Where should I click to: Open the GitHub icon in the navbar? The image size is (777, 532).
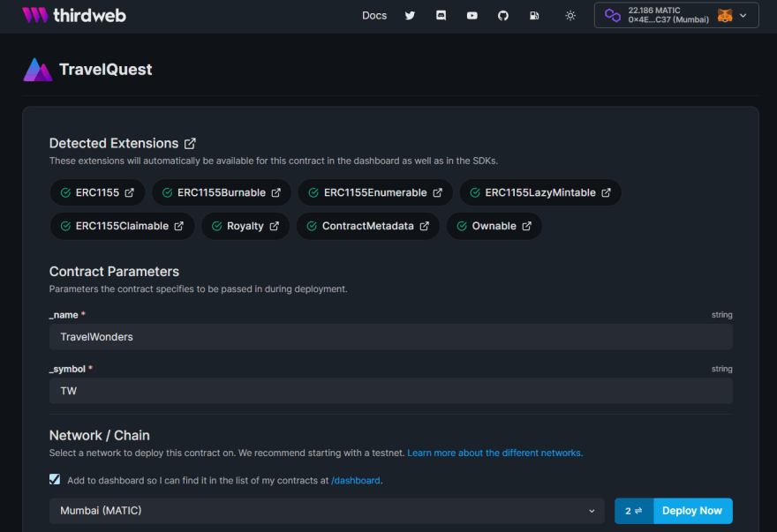[502, 15]
